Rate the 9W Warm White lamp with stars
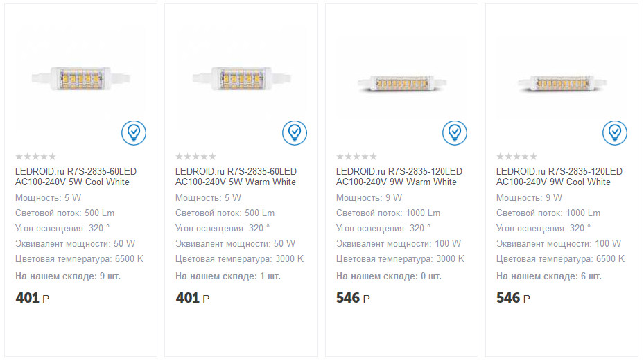Screen dimensions: 644x361 coord(356,157)
